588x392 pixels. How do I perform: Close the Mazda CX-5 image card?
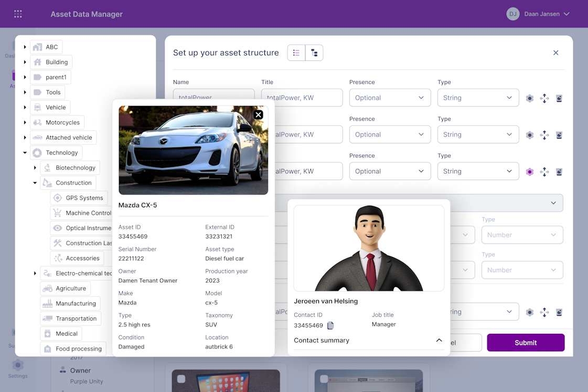[x=259, y=115]
